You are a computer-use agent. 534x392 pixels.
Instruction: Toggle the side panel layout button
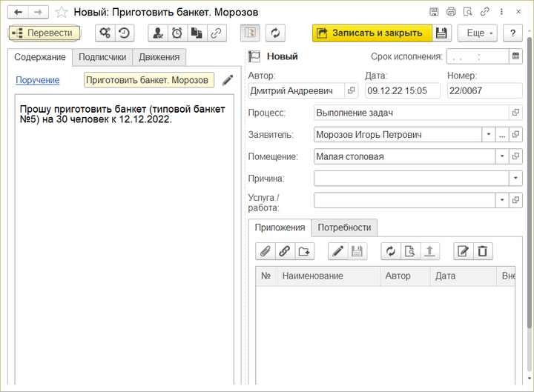click(250, 33)
